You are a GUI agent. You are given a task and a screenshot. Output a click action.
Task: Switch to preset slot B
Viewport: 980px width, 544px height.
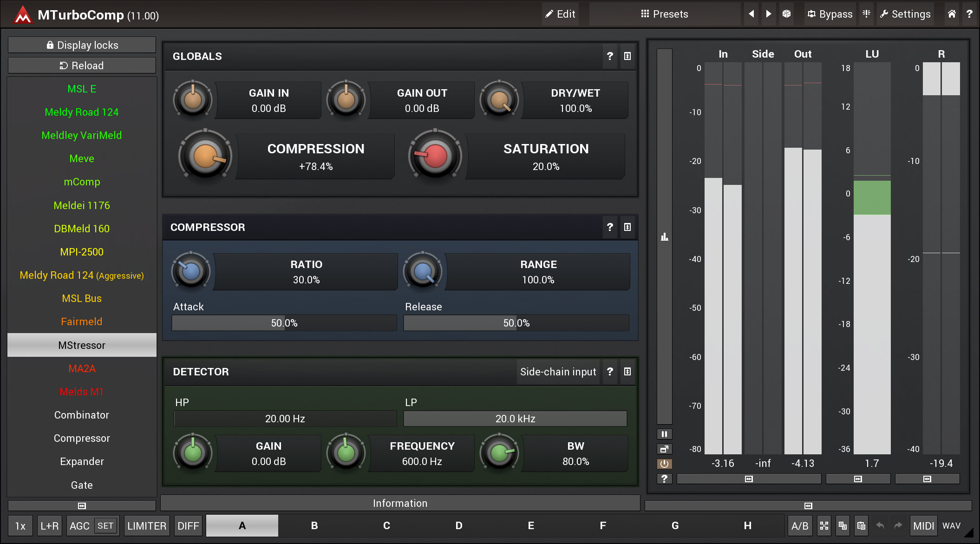pyautogui.click(x=314, y=525)
